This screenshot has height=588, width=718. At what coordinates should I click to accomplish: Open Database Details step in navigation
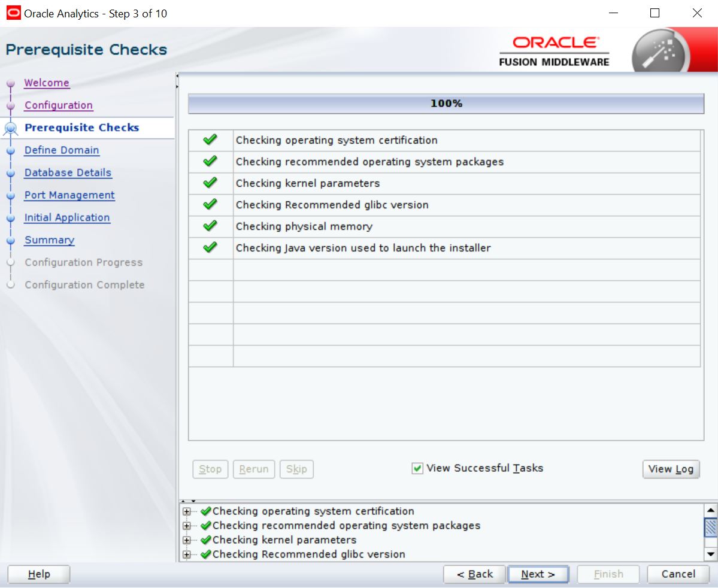[x=68, y=172]
